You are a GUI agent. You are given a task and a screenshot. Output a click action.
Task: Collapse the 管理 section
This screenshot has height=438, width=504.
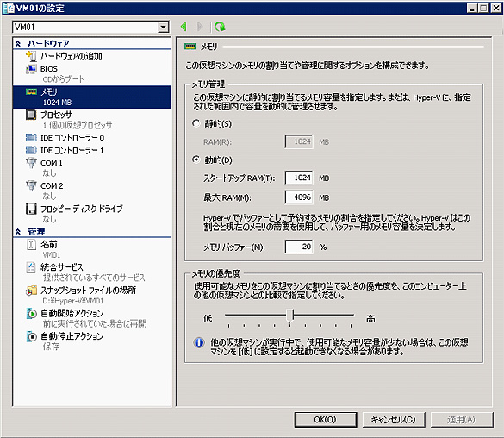[x=18, y=232]
